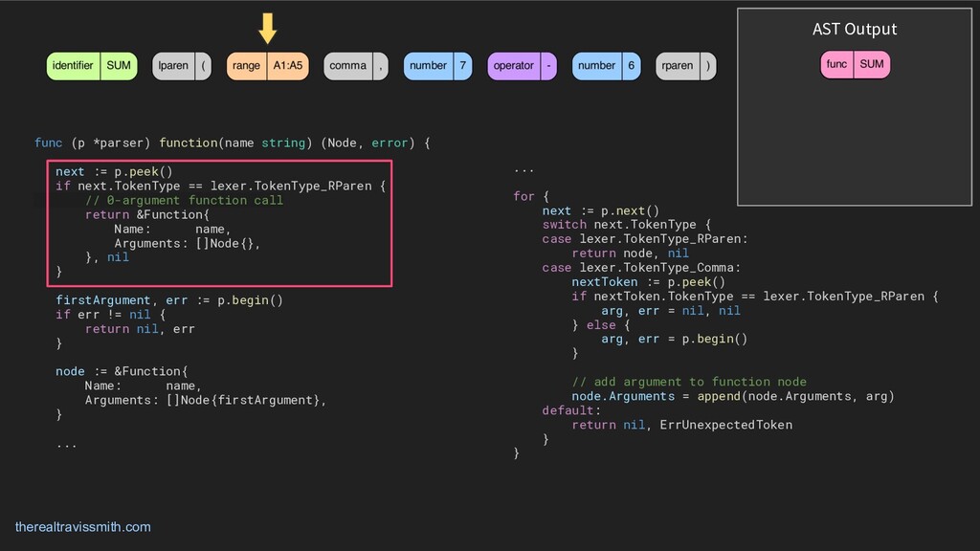Click the 'firstArgument, err := p.begin()' line
This screenshot has width=980, height=551.
(168, 299)
